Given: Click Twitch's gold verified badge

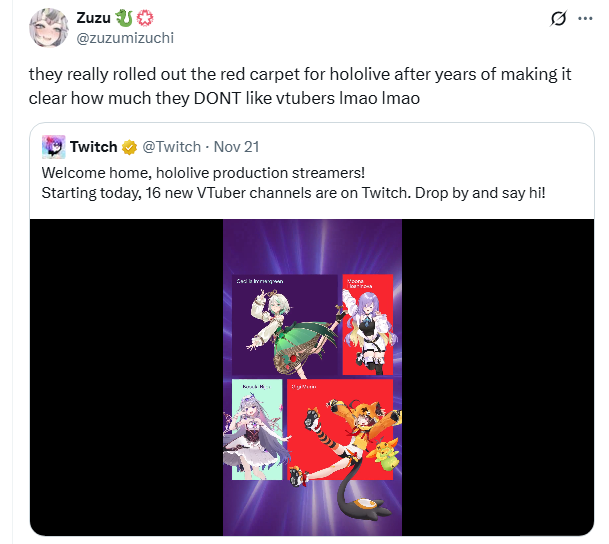Looking at the screenshot, I should point(129,148).
